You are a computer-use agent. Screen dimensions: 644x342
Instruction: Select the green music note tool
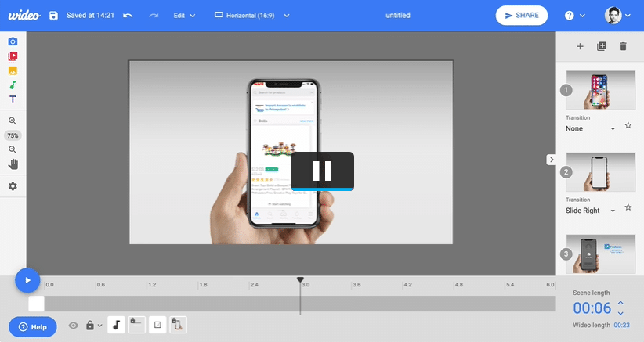(x=13, y=85)
